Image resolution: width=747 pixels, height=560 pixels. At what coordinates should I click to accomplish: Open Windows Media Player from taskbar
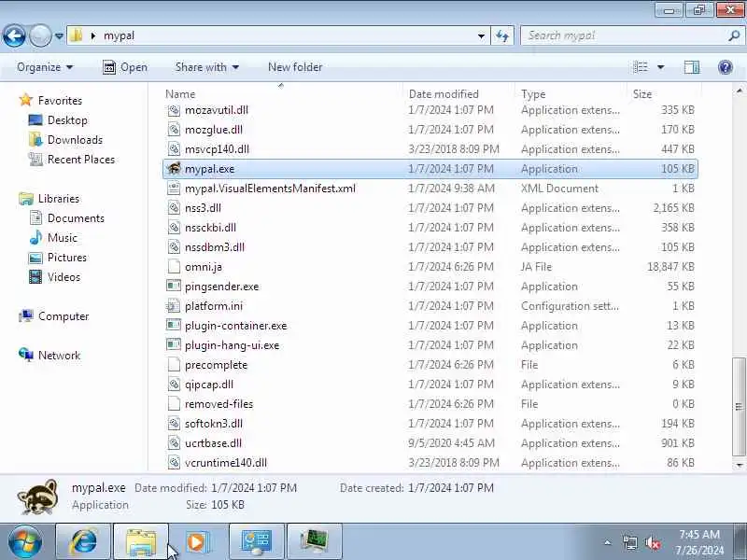coord(196,542)
